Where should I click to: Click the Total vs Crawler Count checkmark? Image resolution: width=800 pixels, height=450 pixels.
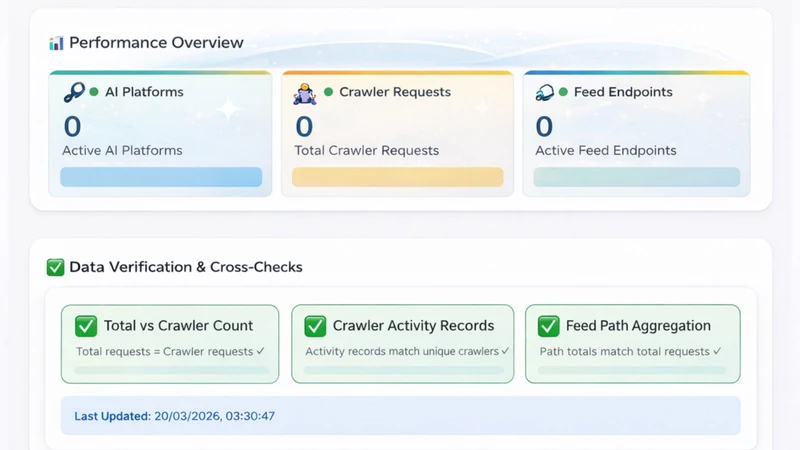pos(86,326)
